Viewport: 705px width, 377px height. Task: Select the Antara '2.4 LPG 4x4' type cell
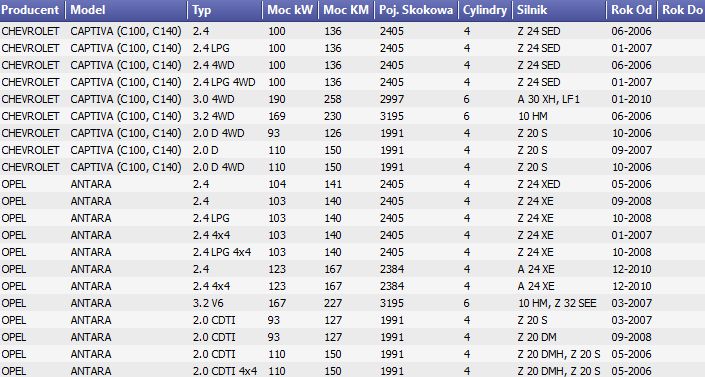tap(222, 252)
